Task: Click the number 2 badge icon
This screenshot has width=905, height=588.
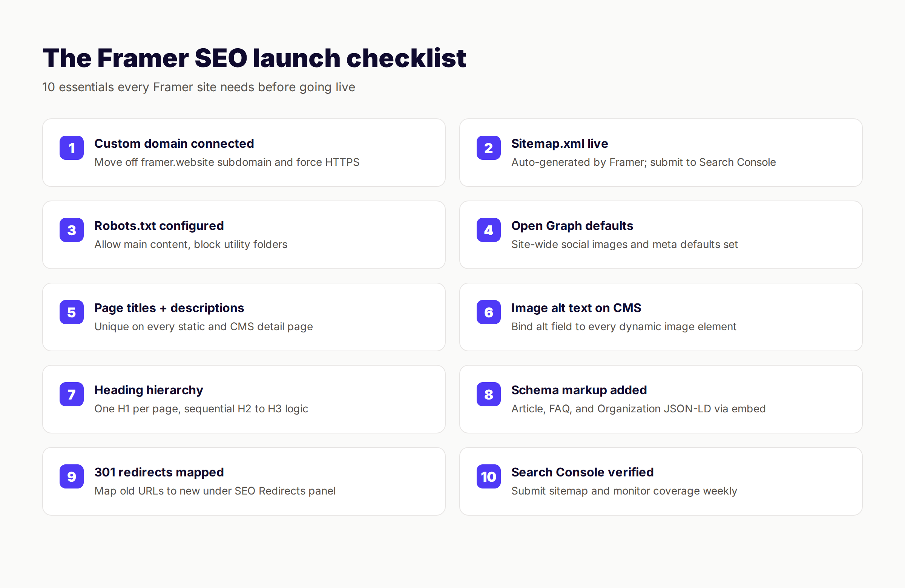Action: (x=489, y=148)
